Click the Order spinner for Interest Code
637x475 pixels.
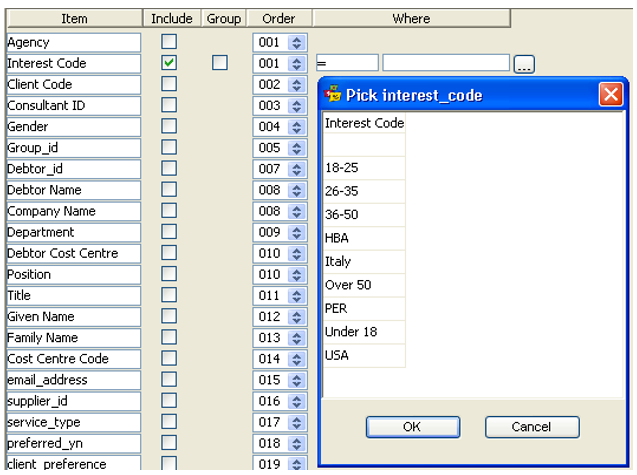point(297,64)
